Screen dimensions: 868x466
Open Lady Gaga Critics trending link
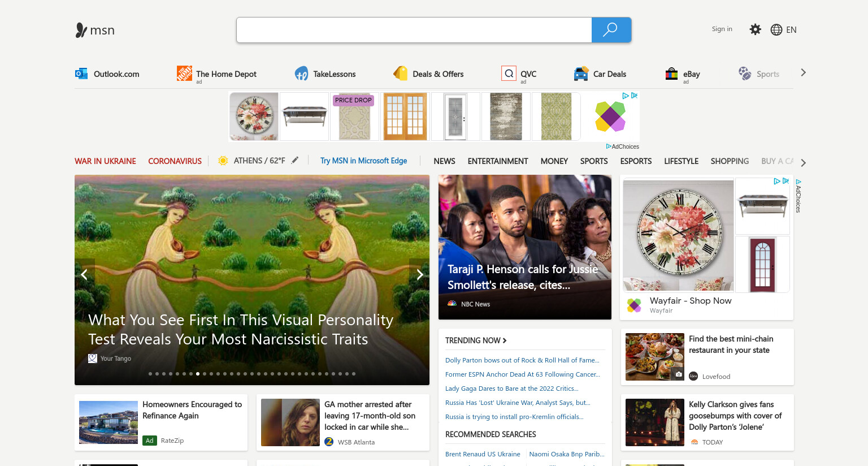pyautogui.click(x=512, y=389)
